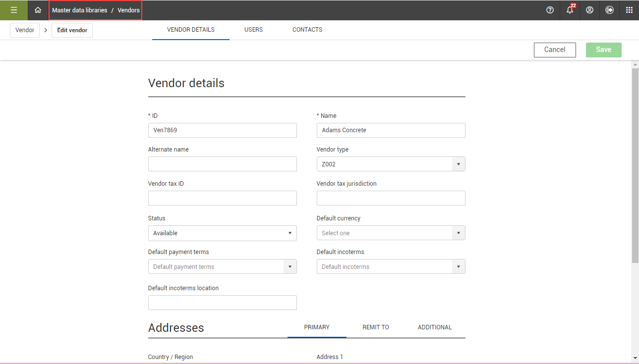Switch to the Users tab
Image resolution: width=639 pixels, height=364 pixels.
tap(253, 30)
